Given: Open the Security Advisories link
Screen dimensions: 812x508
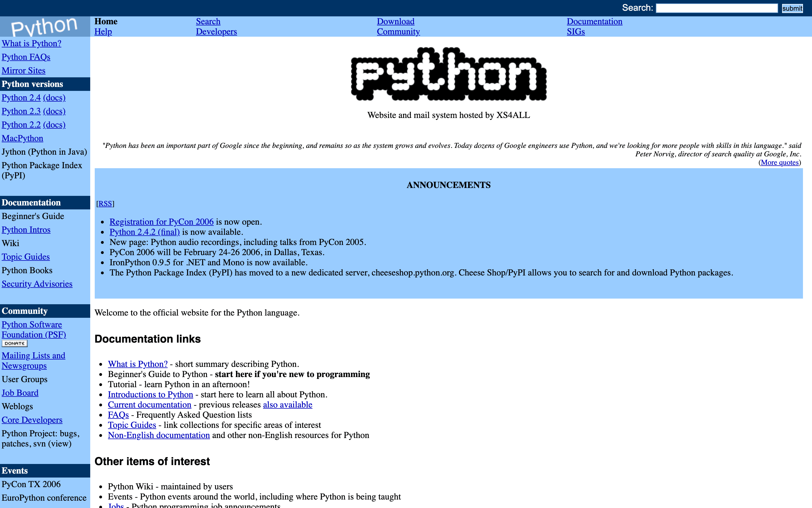Looking at the screenshot, I should tap(37, 284).
